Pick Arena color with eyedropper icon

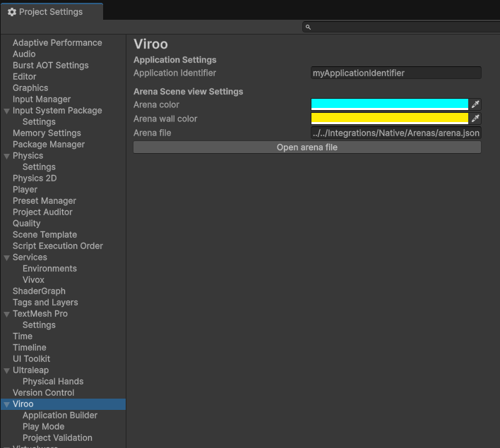click(x=475, y=104)
